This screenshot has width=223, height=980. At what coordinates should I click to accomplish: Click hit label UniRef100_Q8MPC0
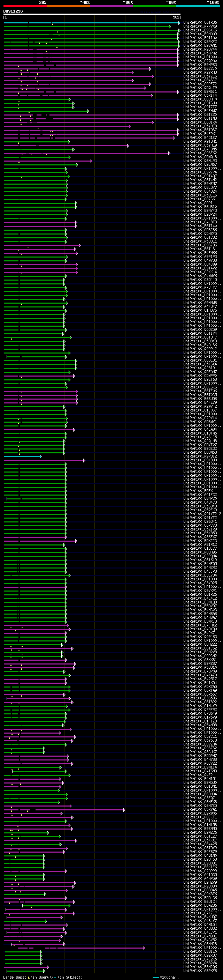[200, 498]
